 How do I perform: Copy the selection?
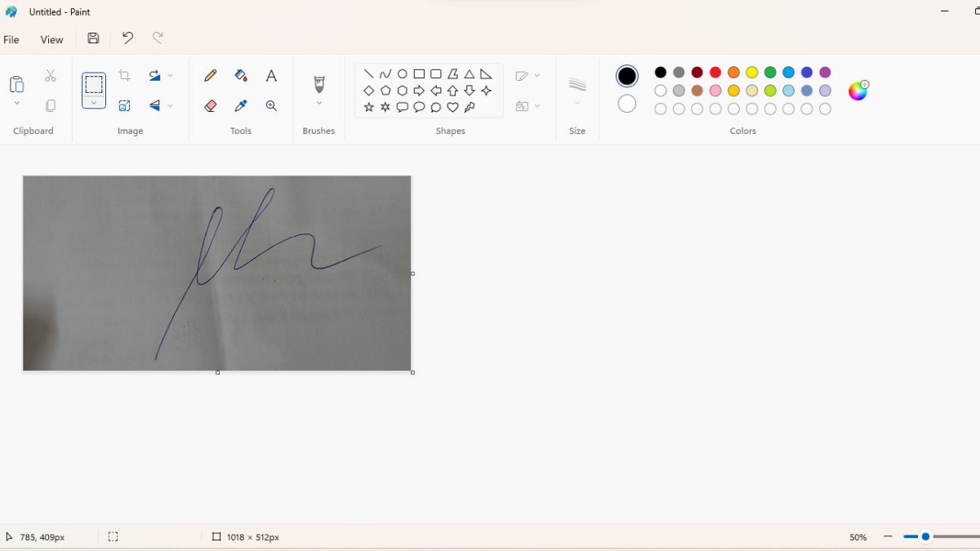pyautogui.click(x=51, y=105)
